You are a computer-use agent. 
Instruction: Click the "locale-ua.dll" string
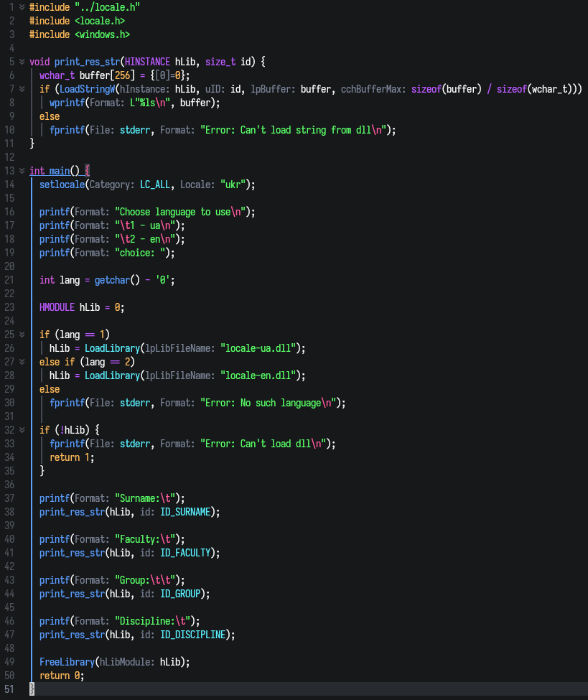pos(258,348)
